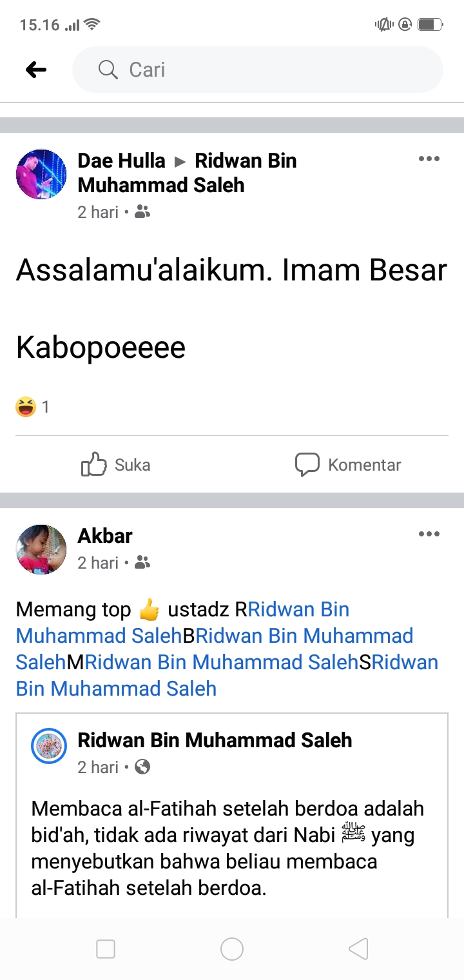464x980 pixels.
Task: Tap the search magnifier icon
Action: (x=108, y=70)
